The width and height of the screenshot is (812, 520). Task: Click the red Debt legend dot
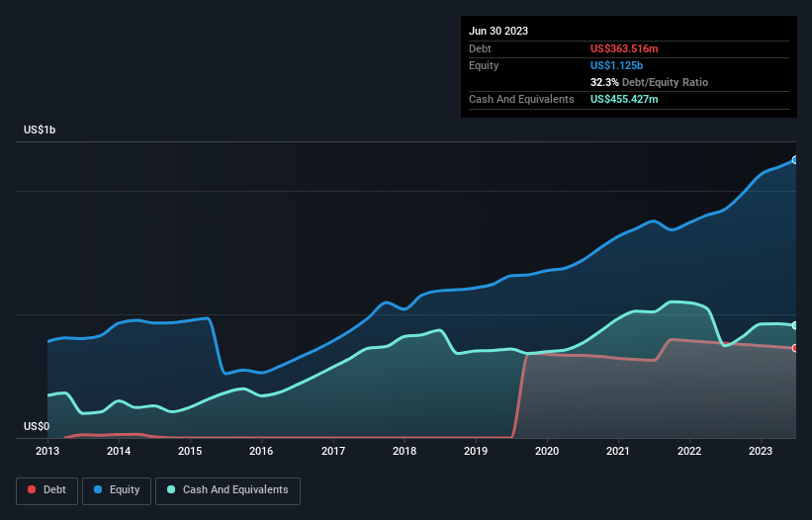click(32, 489)
